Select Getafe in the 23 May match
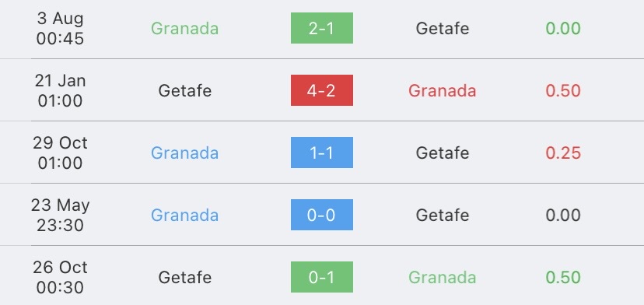The height and width of the screenshot is (305, 644). pyautogui.click(x=443, y=215)
